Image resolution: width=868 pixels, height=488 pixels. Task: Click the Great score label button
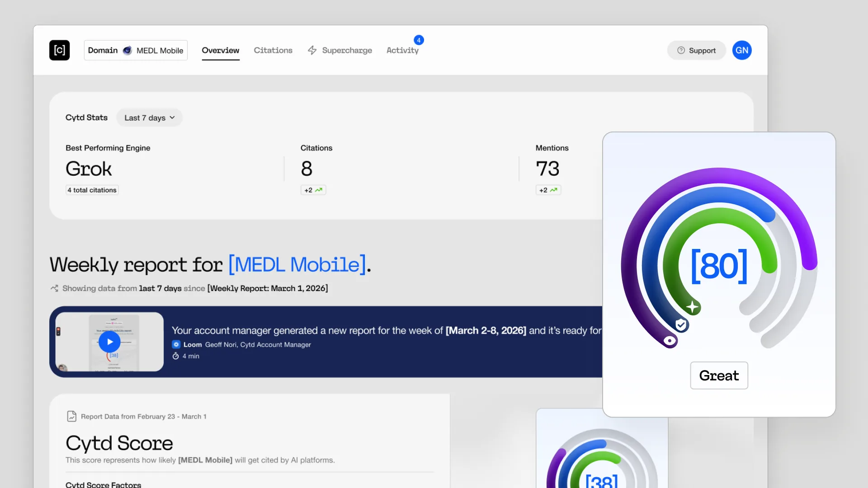coord(719,375)
